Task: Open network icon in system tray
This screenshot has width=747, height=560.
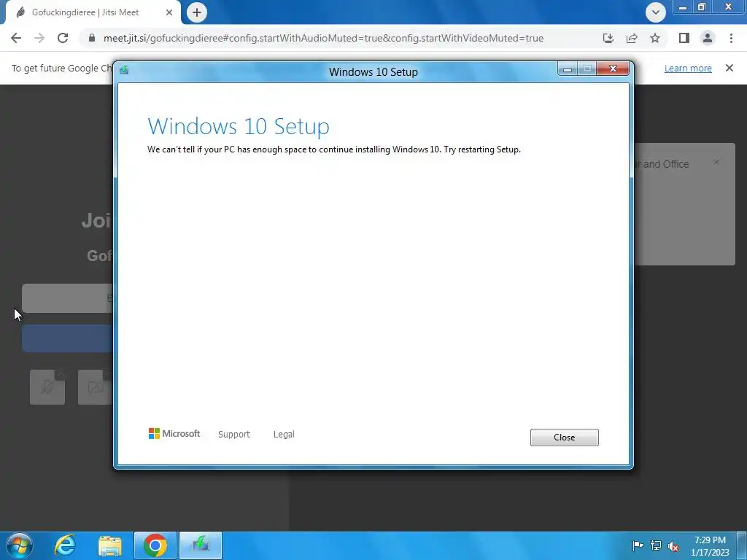Action: coord(656,545)
